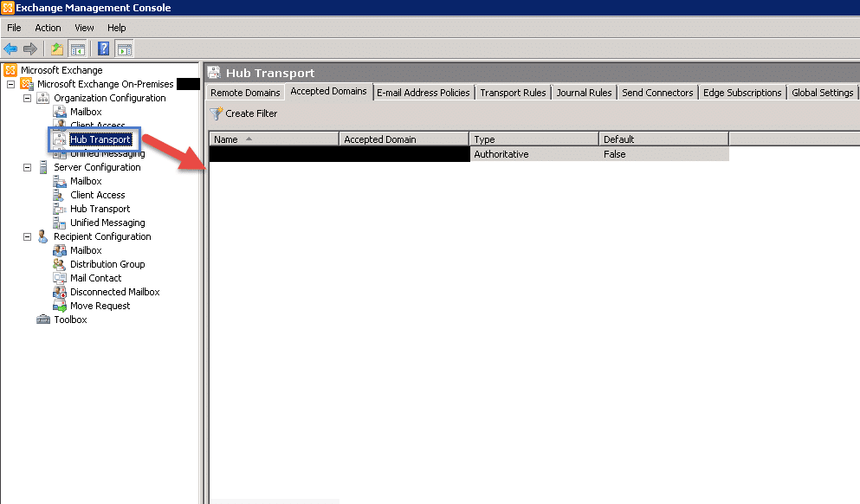Screen dimensions: 860x504
Task: Select Unified Messaging under Server Configuration
Action: tap(107, 223)
